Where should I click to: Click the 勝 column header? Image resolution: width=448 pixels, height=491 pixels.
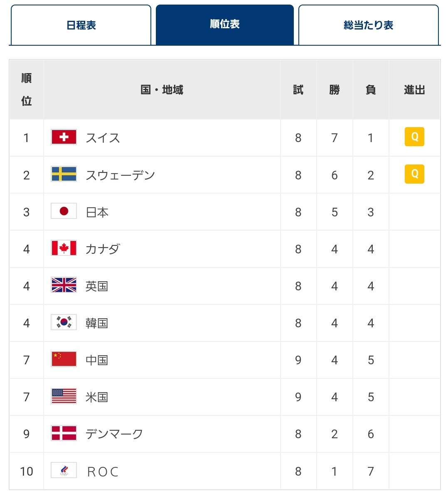click(x=335, y=90)
